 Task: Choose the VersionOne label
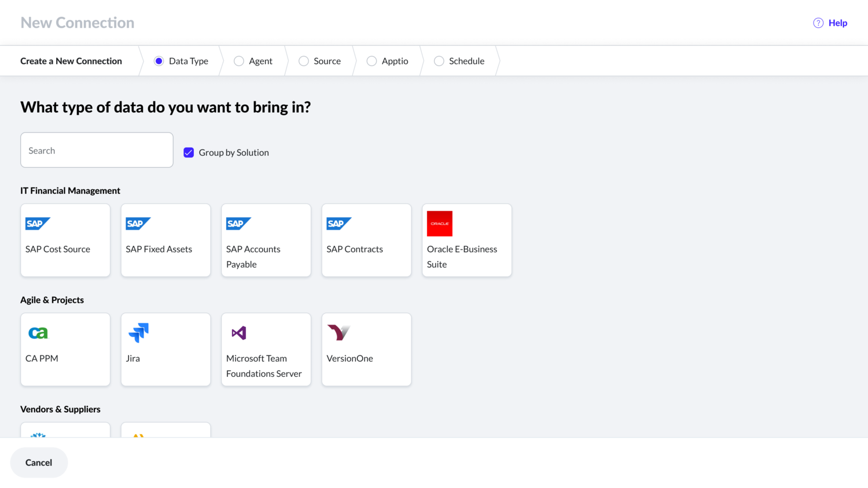[x=350, y=358]
